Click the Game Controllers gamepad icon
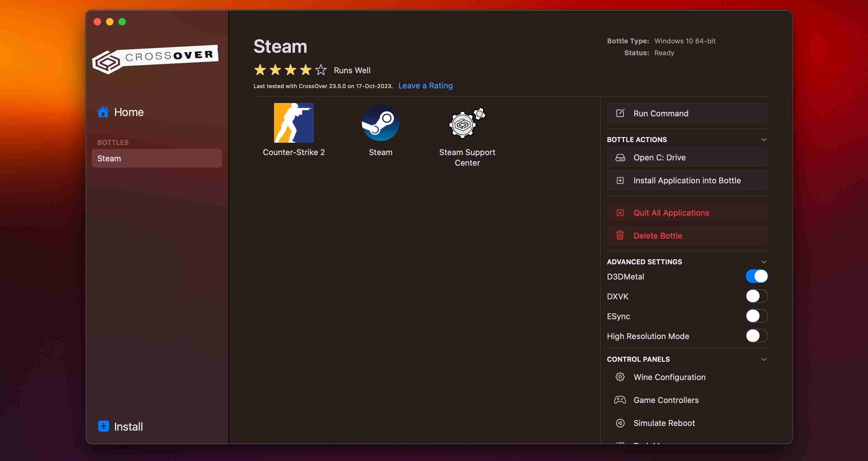This screenshot has width=868, height=461. (620, 400)
